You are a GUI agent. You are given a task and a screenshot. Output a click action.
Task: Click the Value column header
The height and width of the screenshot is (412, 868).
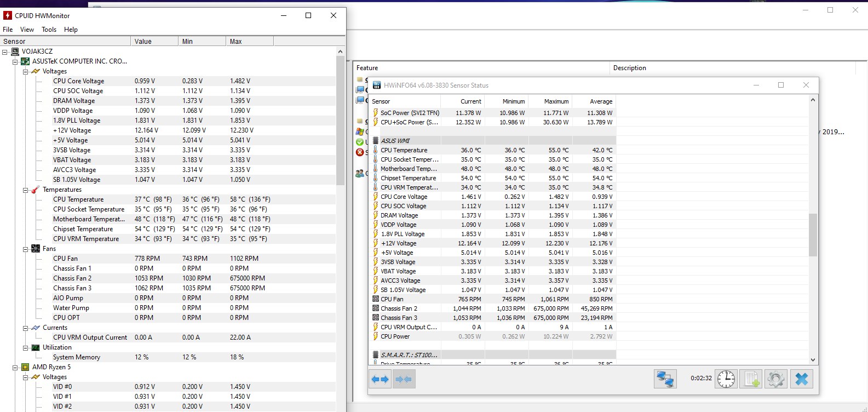coord(154,41)
